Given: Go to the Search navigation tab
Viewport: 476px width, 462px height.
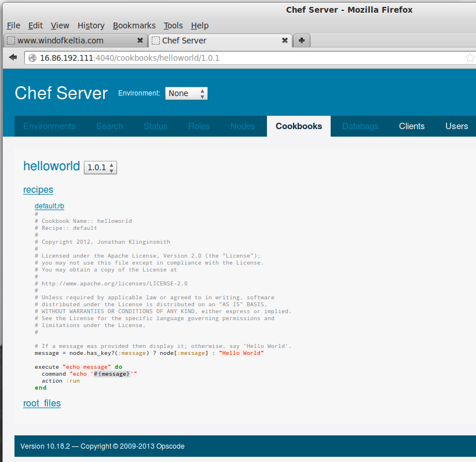Looking at the screenshot, I should coord(109,126).
